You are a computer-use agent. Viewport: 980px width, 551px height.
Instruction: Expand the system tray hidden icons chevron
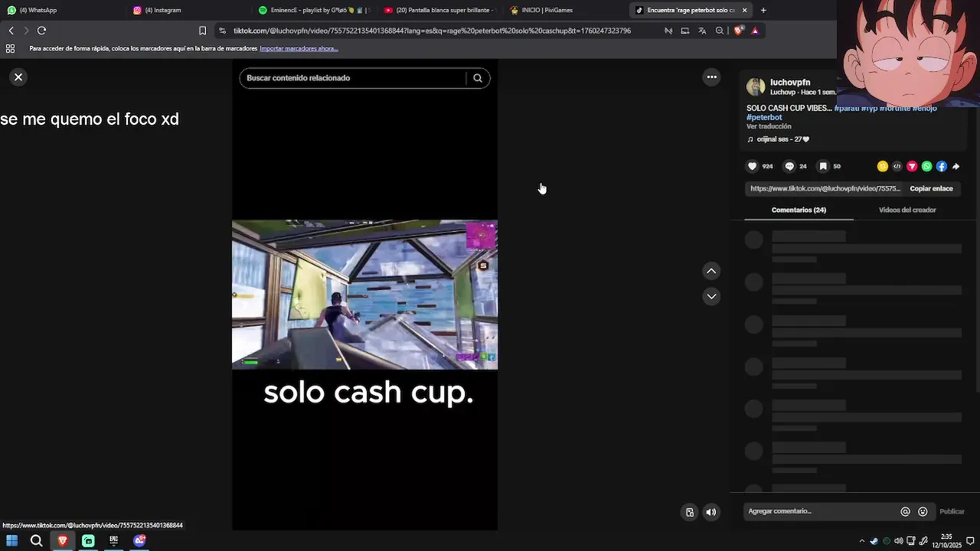click(x=861, y=541)
